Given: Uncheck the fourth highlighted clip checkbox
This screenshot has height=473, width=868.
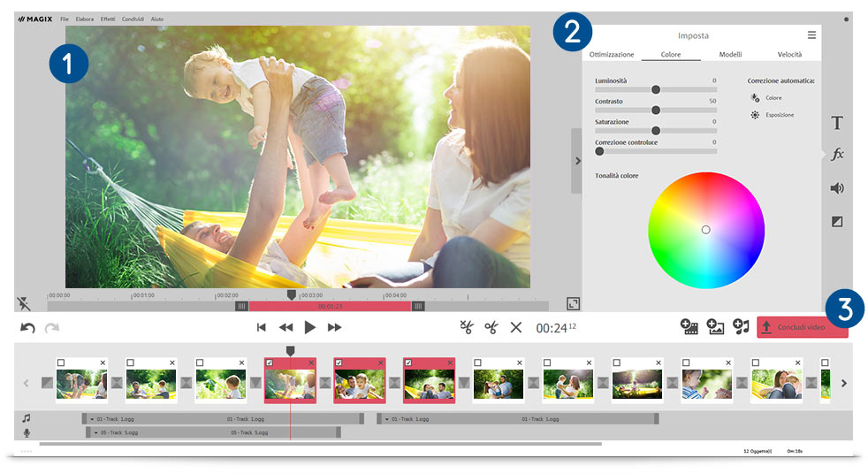Looking at the screenshot, I should click(x=270, y=362).
